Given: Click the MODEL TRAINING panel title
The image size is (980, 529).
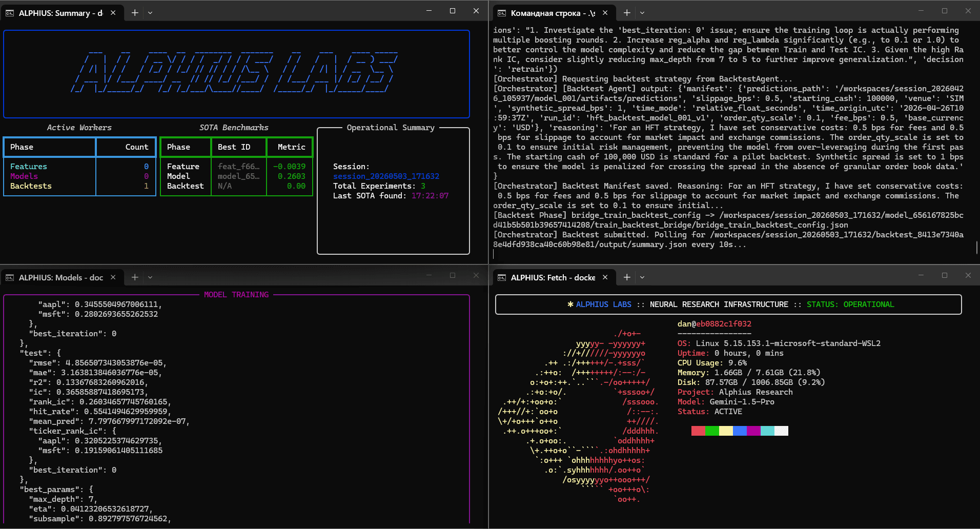Looking at the screenshot, I should click(x=236, y=295).
